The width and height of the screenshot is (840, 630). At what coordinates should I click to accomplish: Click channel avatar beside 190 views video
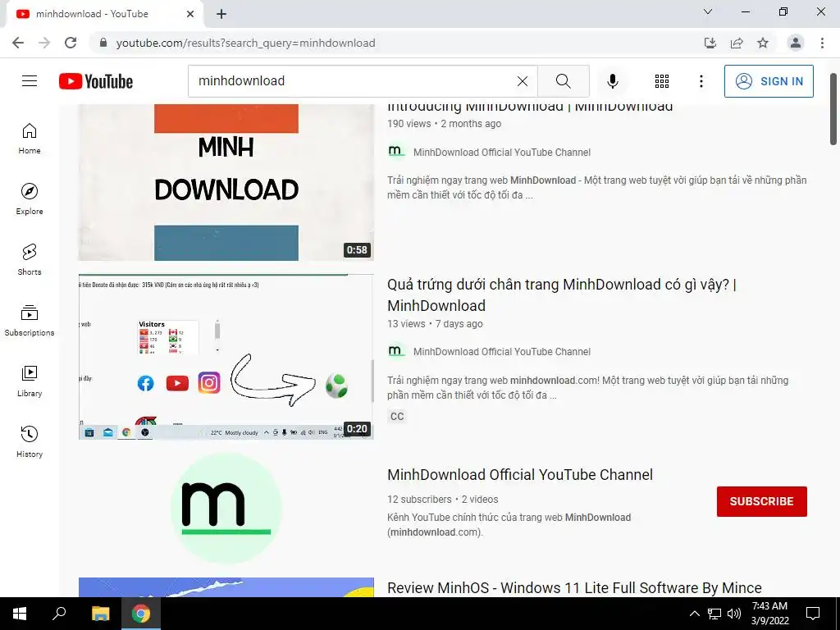[x=396, y=152]
